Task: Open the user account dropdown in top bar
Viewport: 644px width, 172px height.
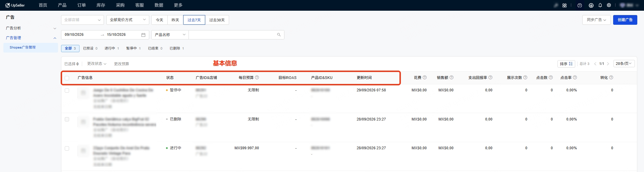Action: [629, 5]
